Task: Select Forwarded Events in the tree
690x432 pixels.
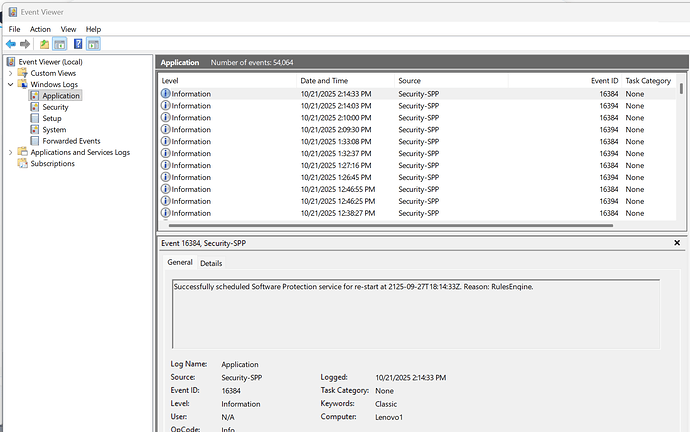Action: [71, 141]
